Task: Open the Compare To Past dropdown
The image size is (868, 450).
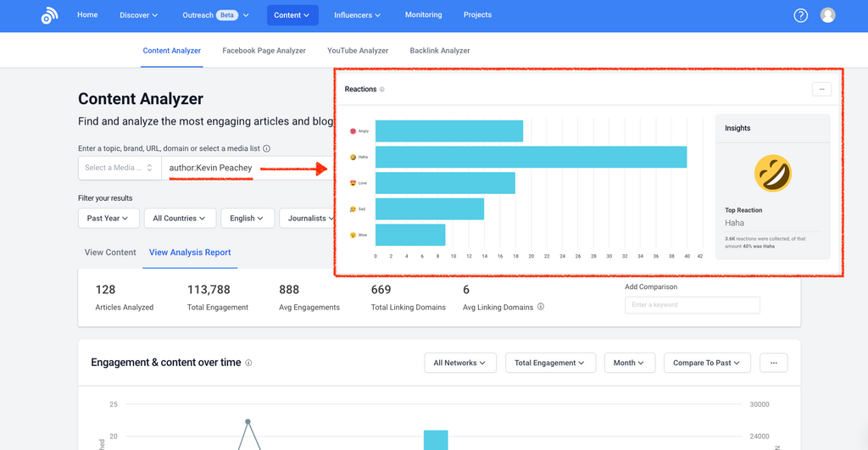Action: (707, 363)
